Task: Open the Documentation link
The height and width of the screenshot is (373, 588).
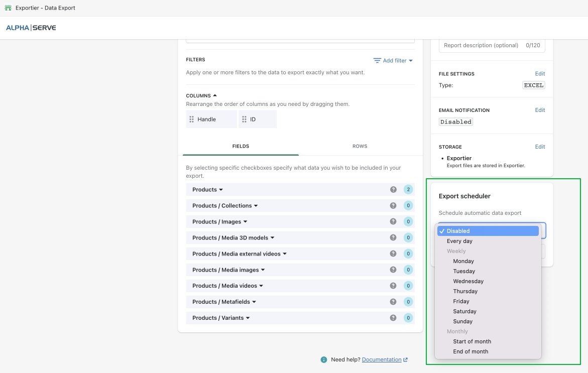Action: pos(381,359)
